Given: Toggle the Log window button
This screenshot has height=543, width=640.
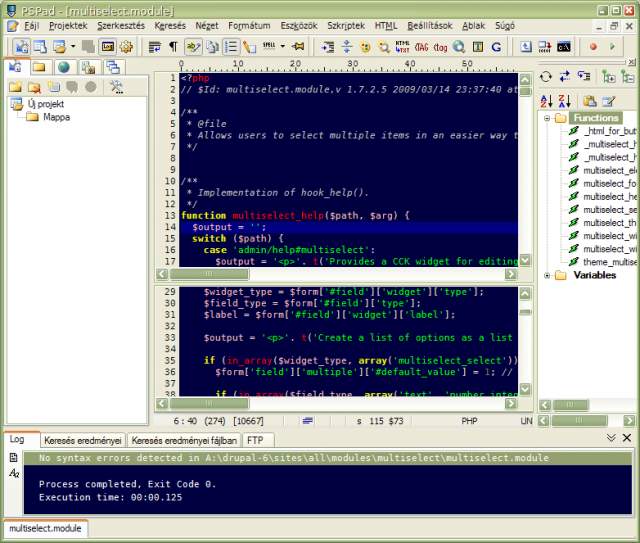Looking at the screenshot, I should pos(108,47).
